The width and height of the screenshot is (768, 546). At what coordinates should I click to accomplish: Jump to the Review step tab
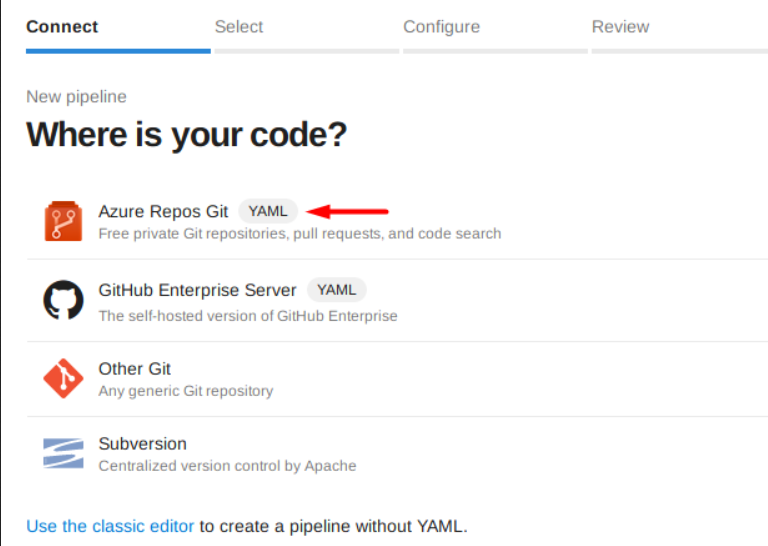620,27
